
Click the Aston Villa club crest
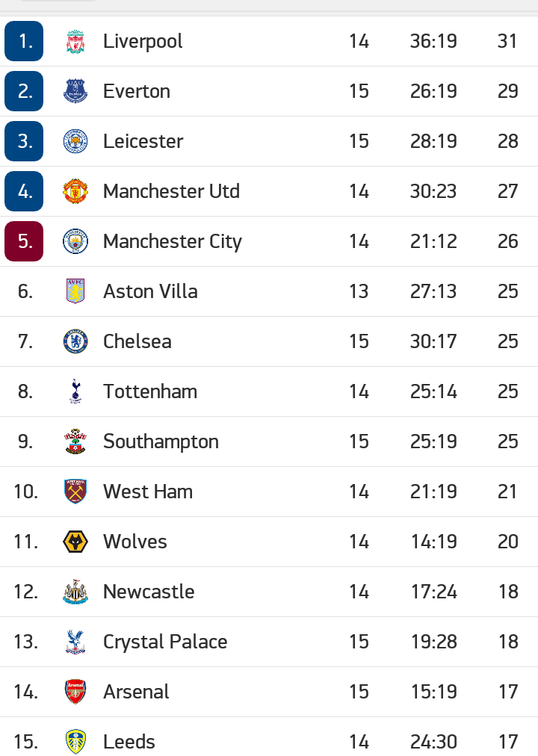[75, 291]
